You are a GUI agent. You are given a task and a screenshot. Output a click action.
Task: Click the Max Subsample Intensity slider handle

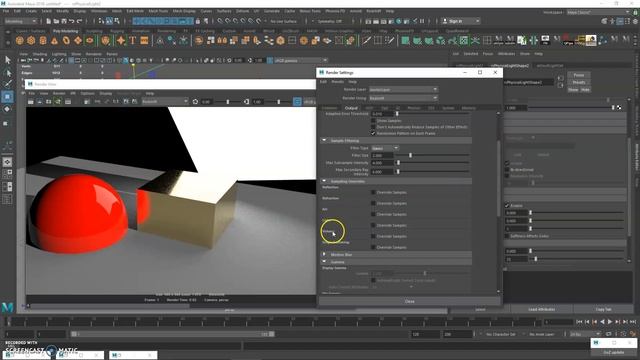coord(398,163)
